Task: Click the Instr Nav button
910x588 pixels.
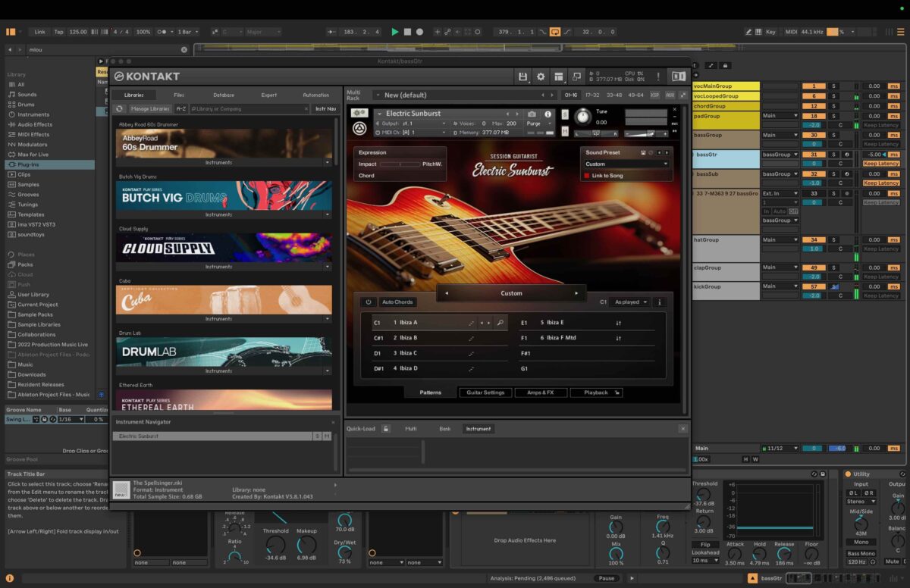Action: click(325, 108)
